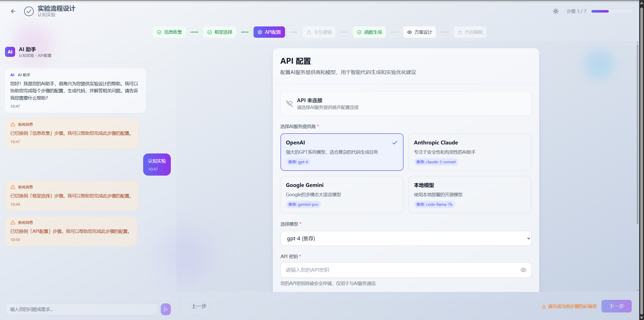Click the warning icon in the API配置 system message
This screenshot has height=320, width=644.
[x=13, y=222]
